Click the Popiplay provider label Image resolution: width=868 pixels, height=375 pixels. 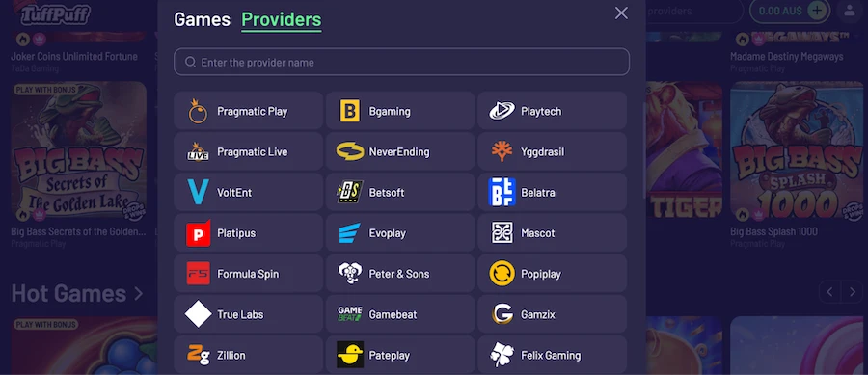pyautogui.click(x=541, y=274)
